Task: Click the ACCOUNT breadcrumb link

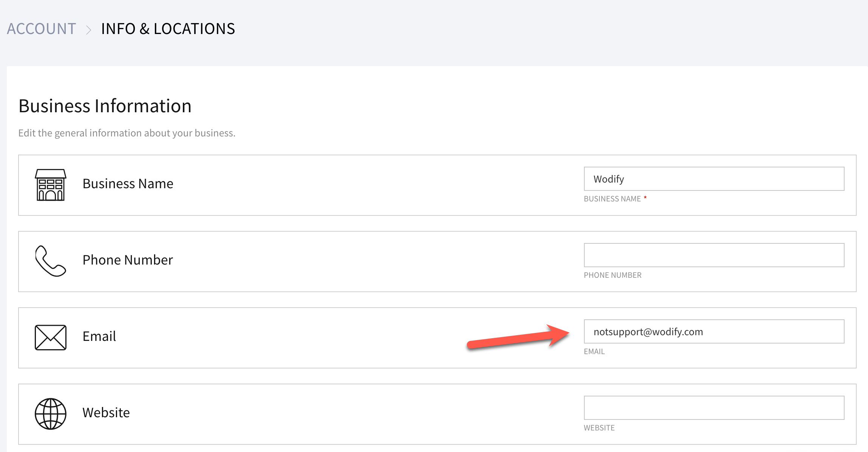Action: [x=42, y=29]
